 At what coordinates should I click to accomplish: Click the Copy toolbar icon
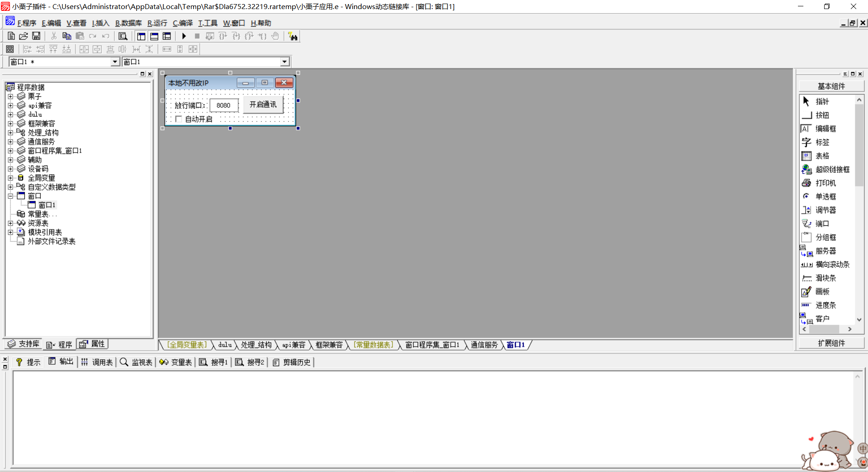pyautogui.click(x=66, y=36)
